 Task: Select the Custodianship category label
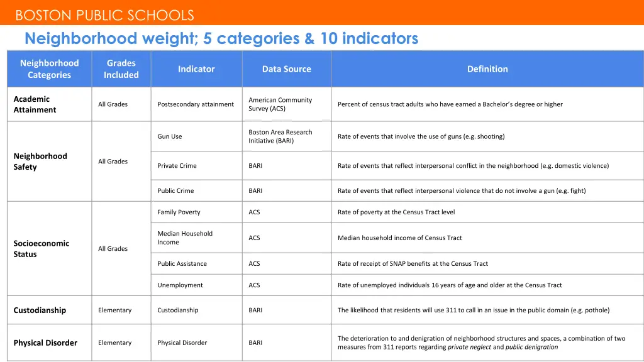pos(40,310)
